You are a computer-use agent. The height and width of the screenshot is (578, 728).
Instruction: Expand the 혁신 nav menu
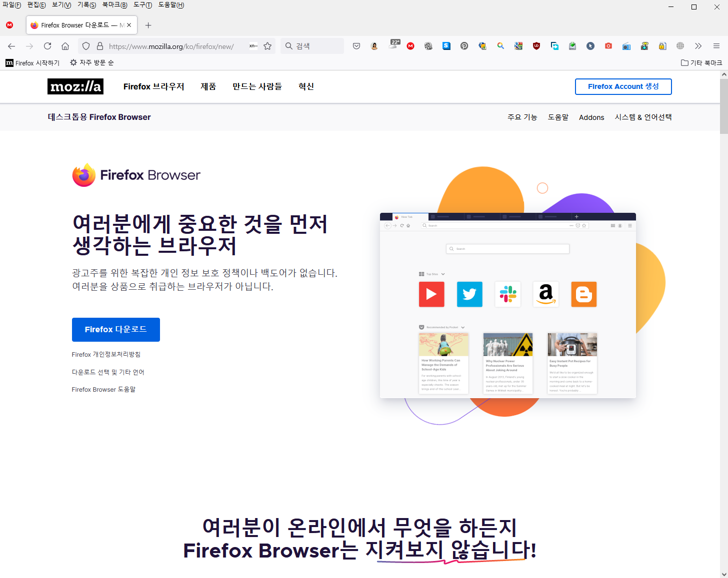(x=306, y=86)
